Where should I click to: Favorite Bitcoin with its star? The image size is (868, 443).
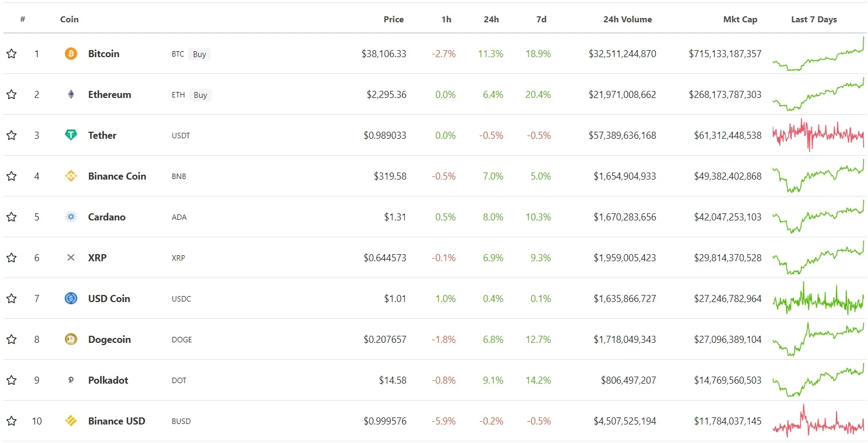pyautogui.click(x=11, y=53)
